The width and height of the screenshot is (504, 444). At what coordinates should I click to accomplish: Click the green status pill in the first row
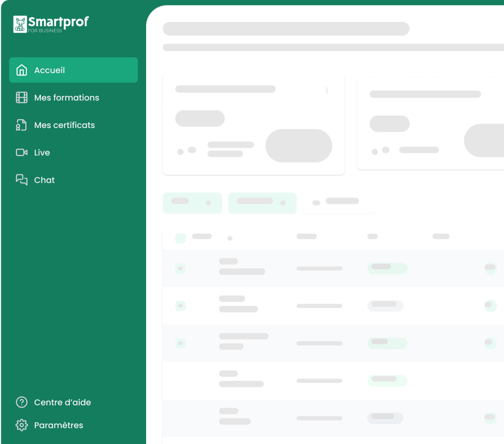[x=387, y=268]
